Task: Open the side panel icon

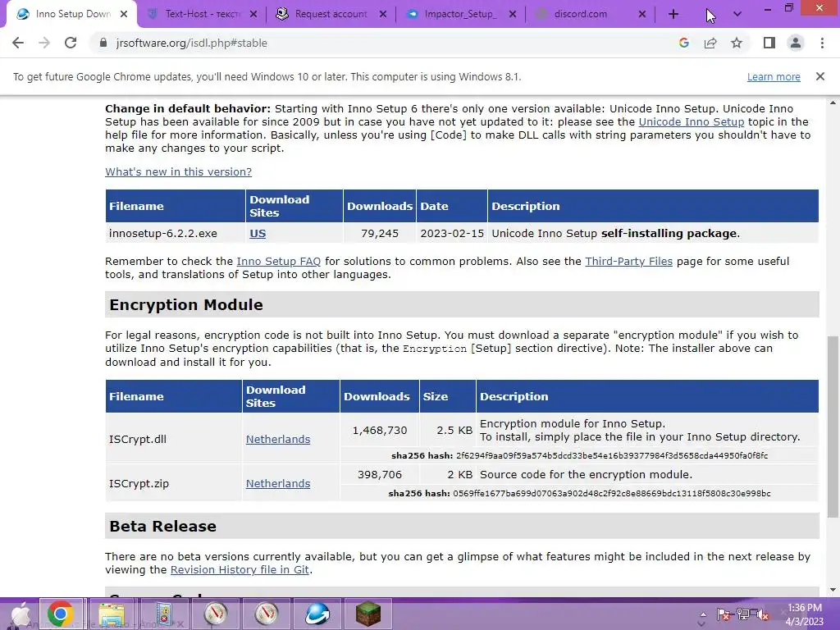Action: 769,43
